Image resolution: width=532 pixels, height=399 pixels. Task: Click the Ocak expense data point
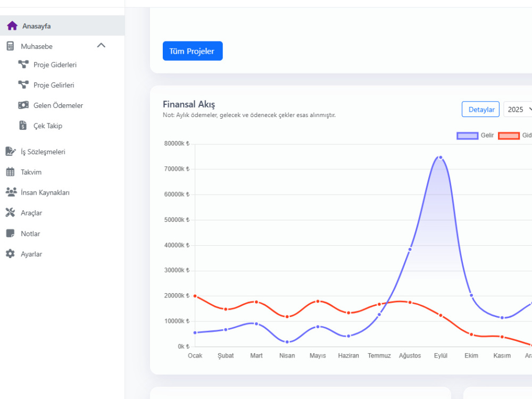(x=195, y=296)
